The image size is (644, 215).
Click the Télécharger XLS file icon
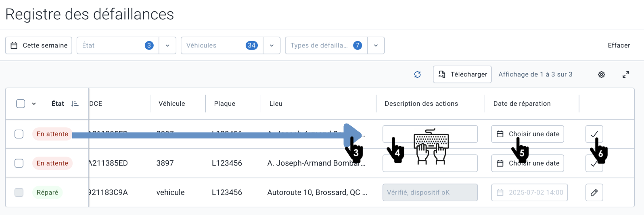tap(442, 74)
